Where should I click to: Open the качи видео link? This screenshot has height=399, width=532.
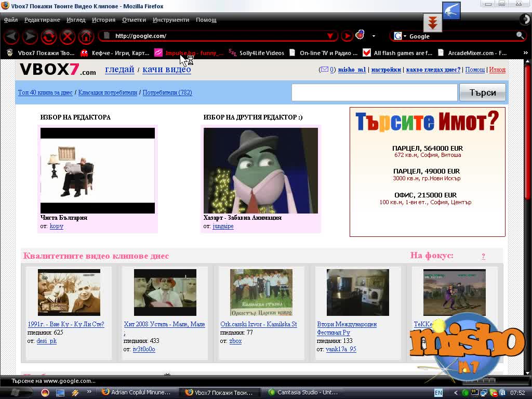coord(167,70)
